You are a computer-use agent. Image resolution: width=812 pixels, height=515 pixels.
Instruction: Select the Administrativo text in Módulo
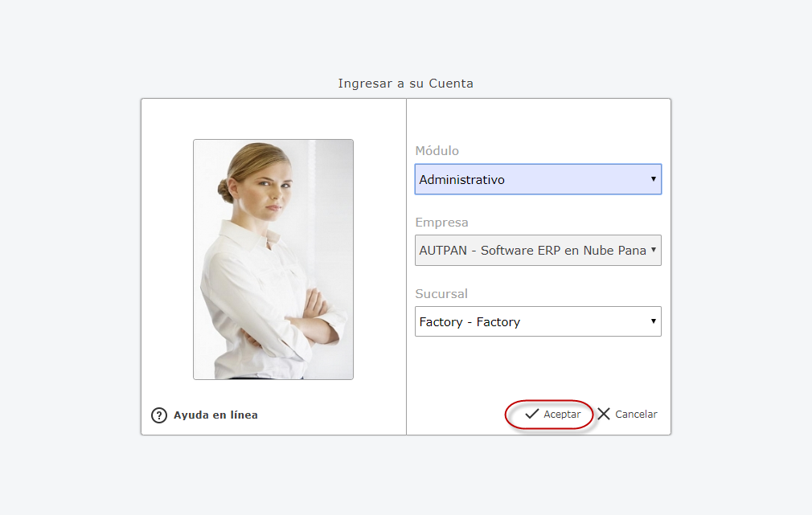click(x=461, y=180)
